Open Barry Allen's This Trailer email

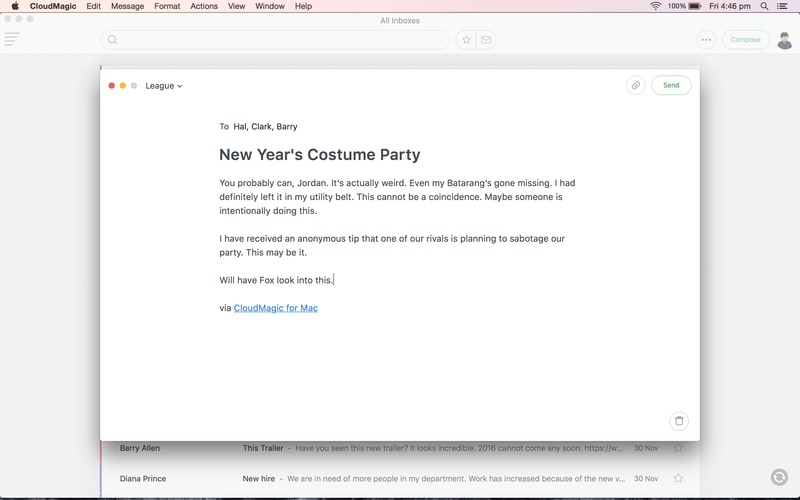(400, 448)
